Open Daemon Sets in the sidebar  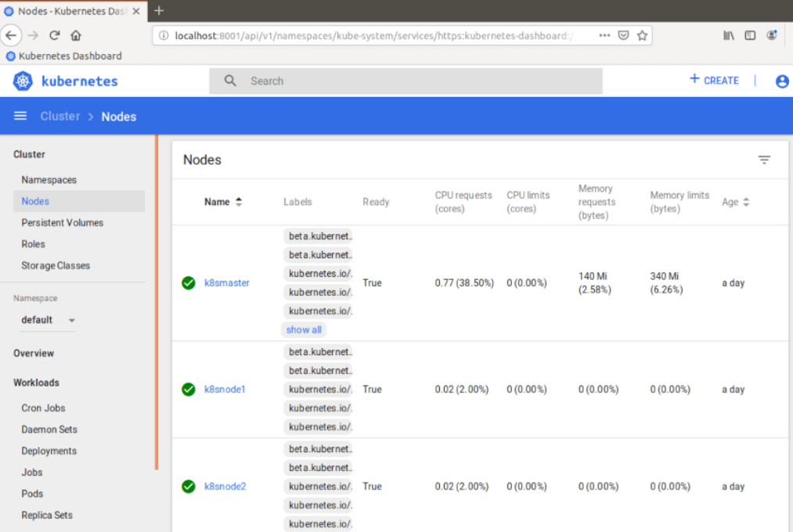(x=49, y=430)
